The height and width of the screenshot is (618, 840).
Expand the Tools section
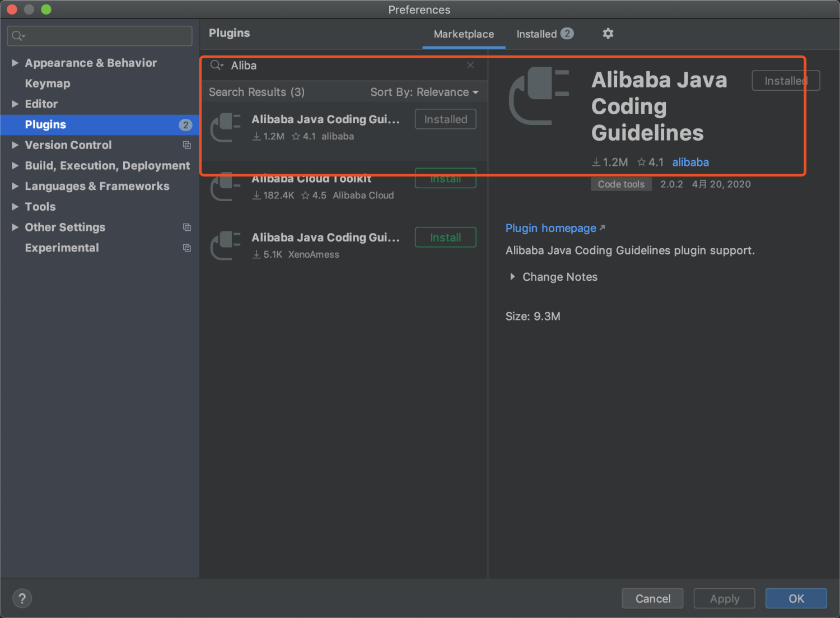15,207
